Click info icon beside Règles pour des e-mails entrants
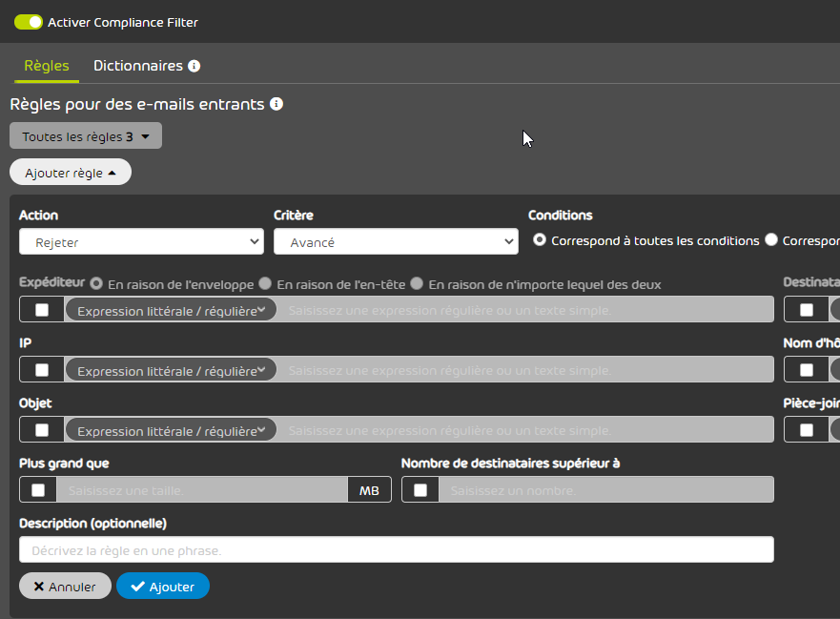 click(x=277, y=104)
